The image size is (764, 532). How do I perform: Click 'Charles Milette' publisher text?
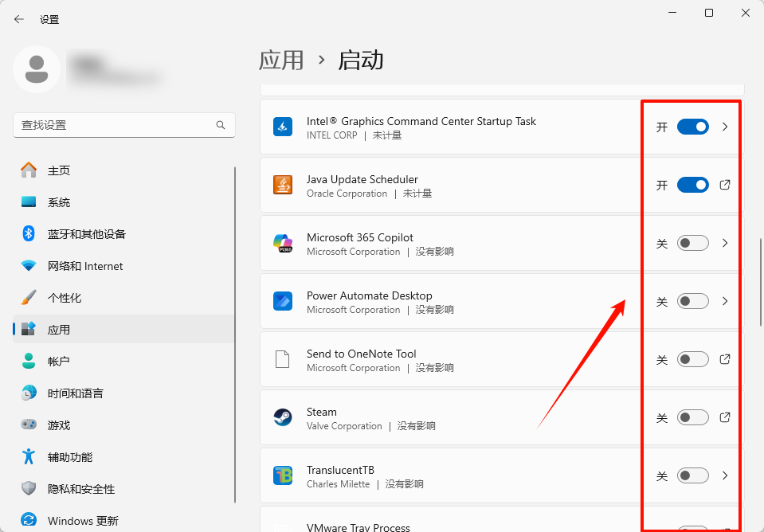tap(338, 484)
